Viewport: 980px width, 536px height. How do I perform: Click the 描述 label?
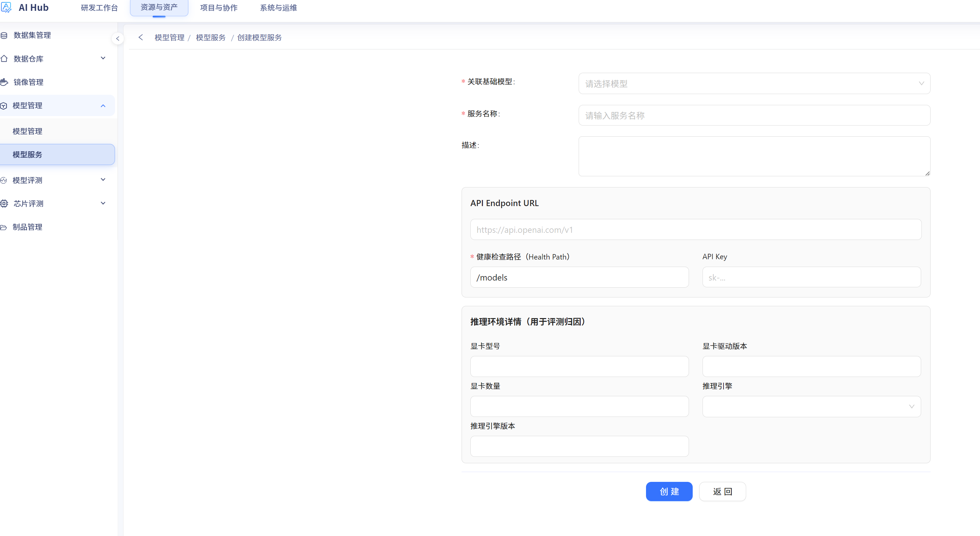coord(470,145)
